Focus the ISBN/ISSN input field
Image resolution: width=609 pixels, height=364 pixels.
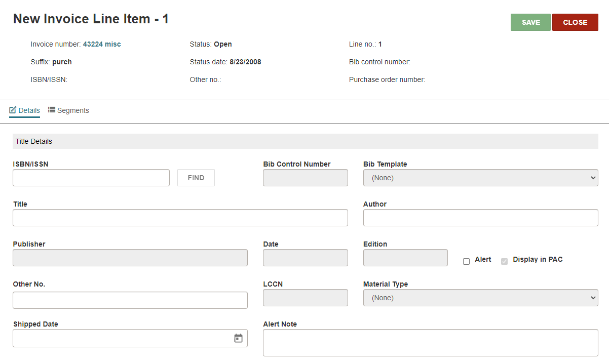coord(91,178)
